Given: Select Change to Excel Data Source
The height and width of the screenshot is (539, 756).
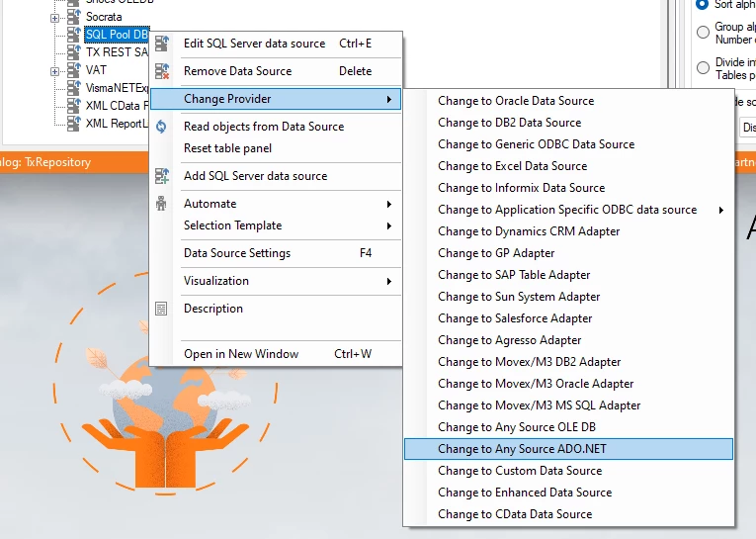Looking at the screenshot, I should click(568, 166).
